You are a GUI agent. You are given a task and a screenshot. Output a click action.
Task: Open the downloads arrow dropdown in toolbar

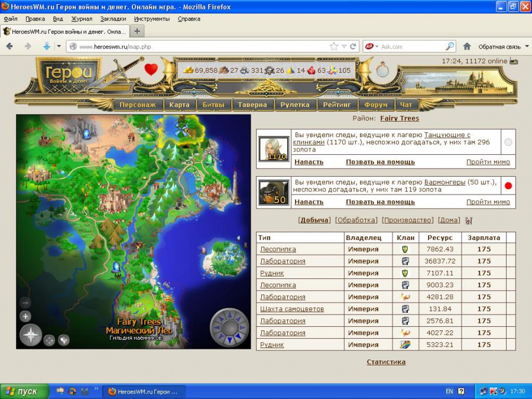59,46
